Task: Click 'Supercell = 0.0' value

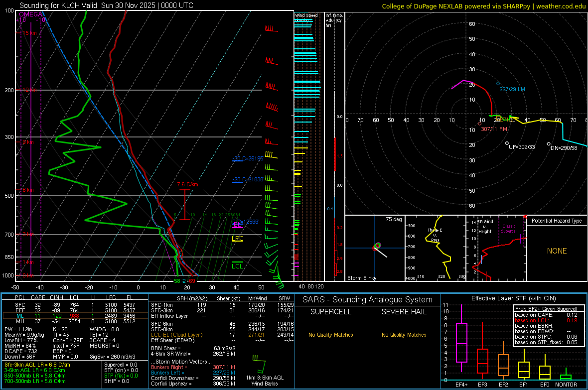Action: pos(121,365)
